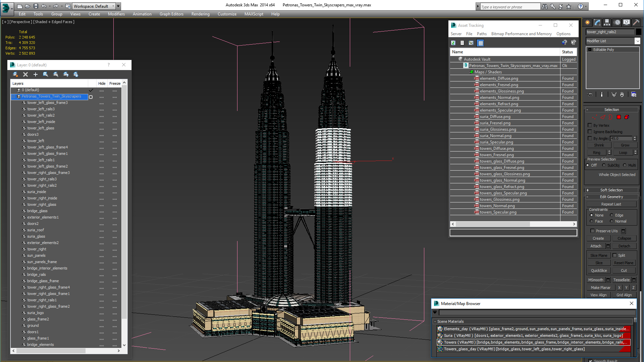The width and height of the screenshot is (644, 362).
Task: Enable the Split checkbox
Action: click(x=615, y=255)
